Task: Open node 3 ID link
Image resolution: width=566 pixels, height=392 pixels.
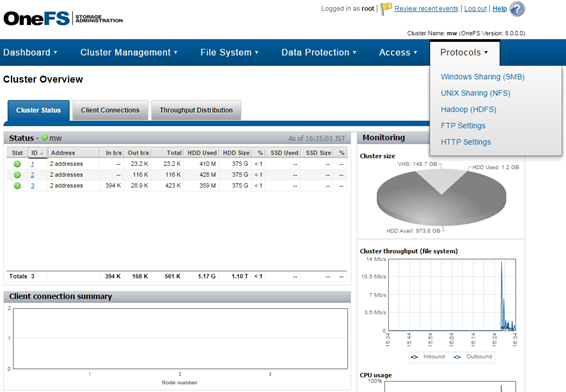Action: (x=32, y=186)
